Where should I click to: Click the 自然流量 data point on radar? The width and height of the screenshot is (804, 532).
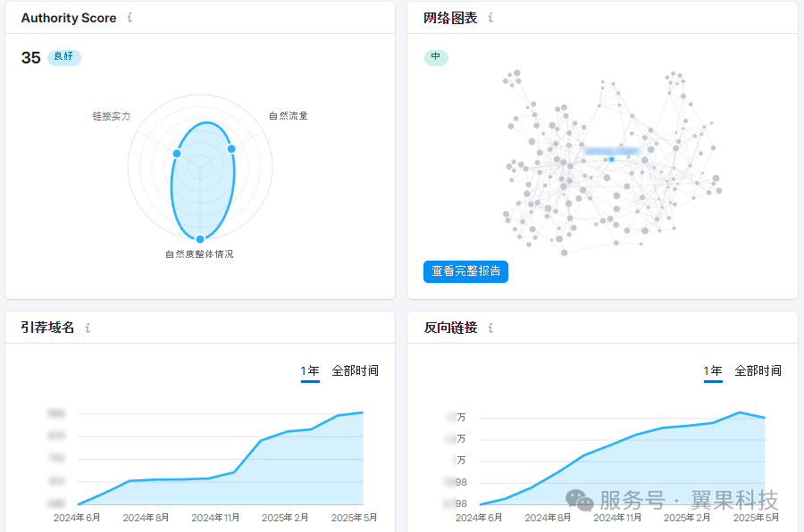pos(230,148)
